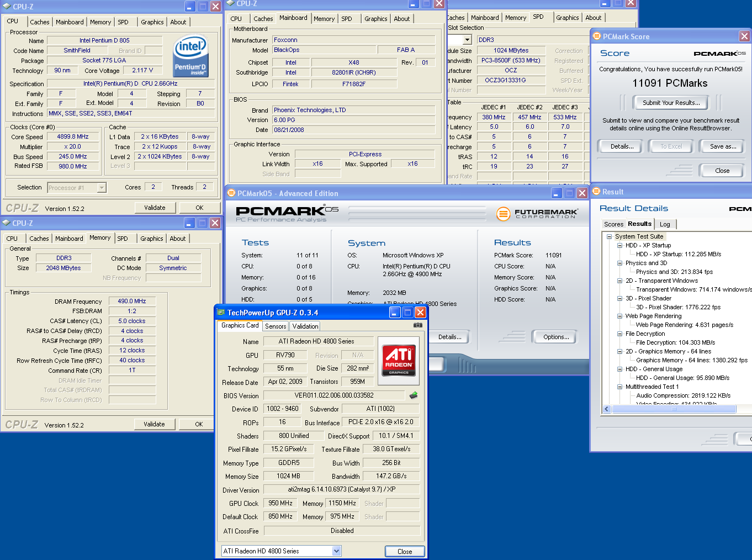Click the To Excel button
Image resolution: width=752 pixels, height=560 pixels.
click(671, 146)
